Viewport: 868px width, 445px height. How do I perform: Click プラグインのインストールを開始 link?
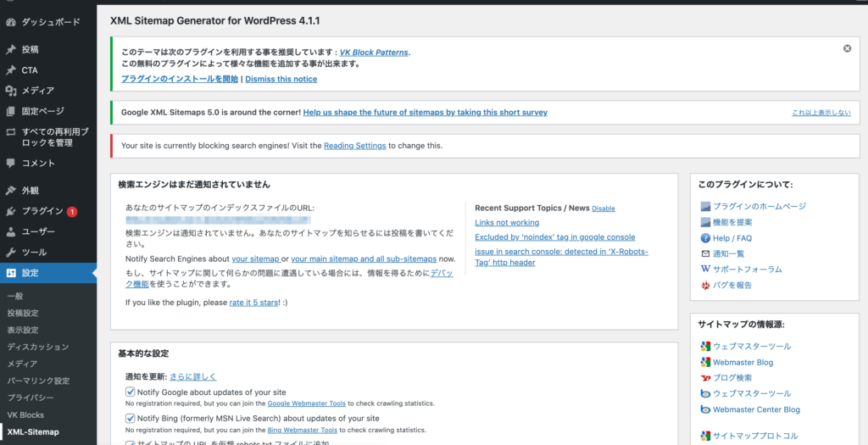(180, 79)
